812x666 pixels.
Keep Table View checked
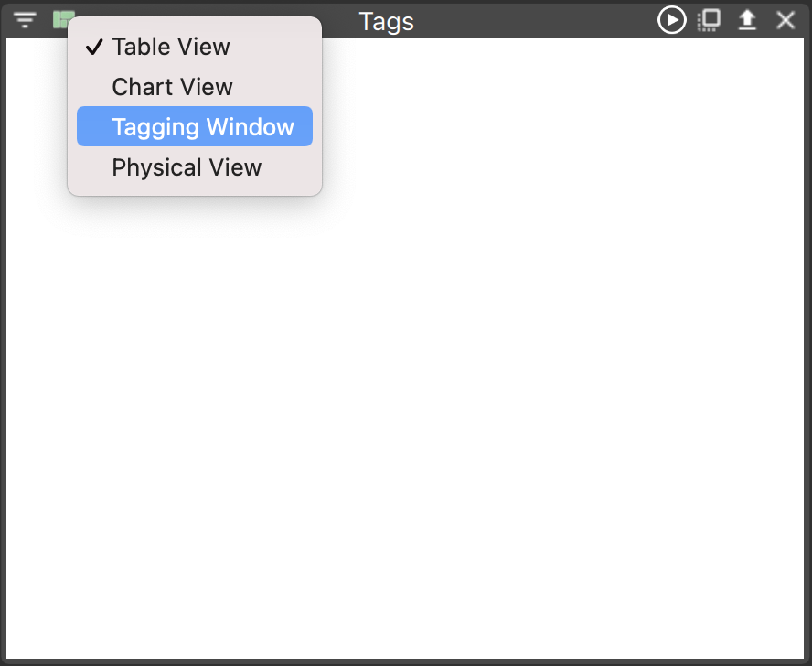coord(195,47)
